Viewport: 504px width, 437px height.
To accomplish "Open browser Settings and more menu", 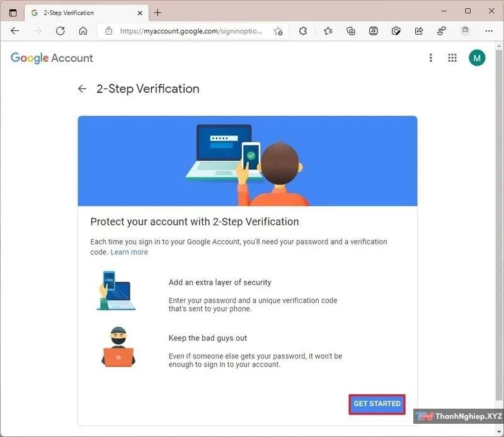I will [489, 31].
